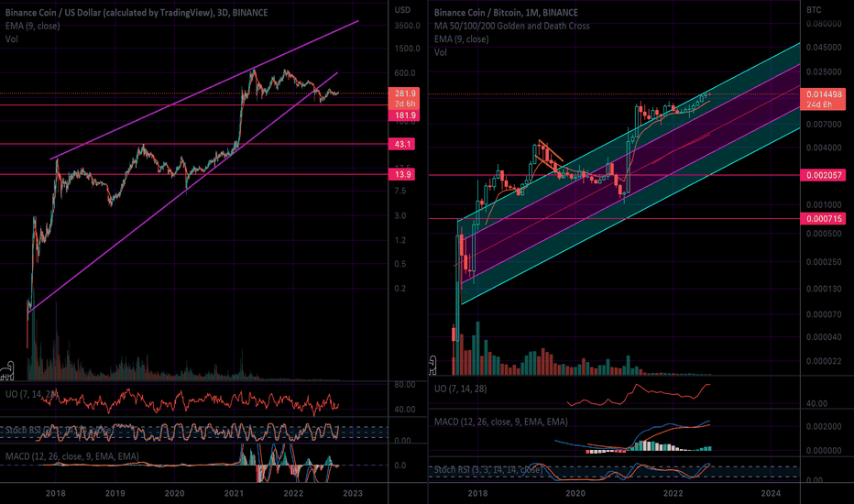This screenshot has width=854, height=504.
Task: Click 2022 on the left chart time axis
Action: pyautogui.click(x=293, y=493)
